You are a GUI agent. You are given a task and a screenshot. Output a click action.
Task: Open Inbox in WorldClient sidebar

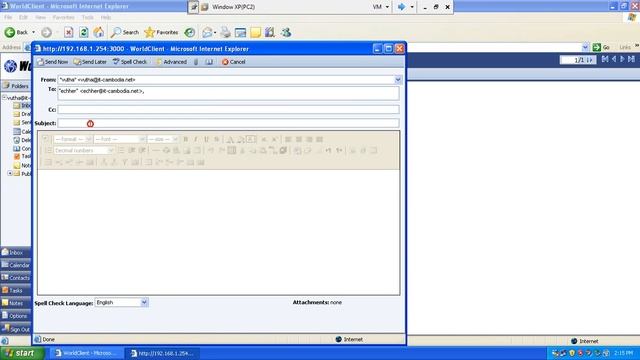[16, 252]
